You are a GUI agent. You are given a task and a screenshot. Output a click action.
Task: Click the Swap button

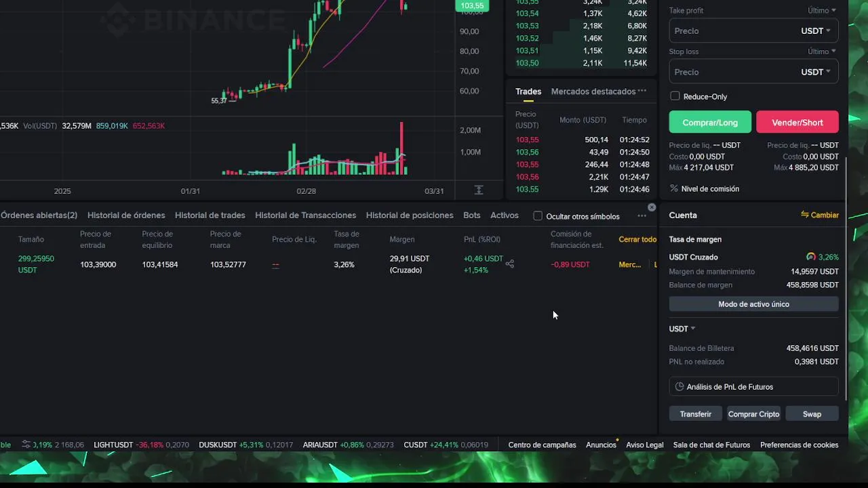(x=812, y=414)
